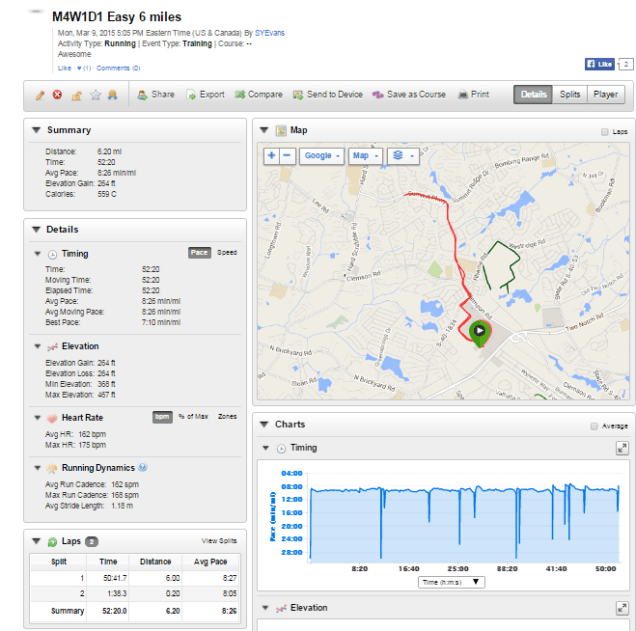
Task: Open the Time (h:m:s) axis dropdown
Action: tap(450, 581)
